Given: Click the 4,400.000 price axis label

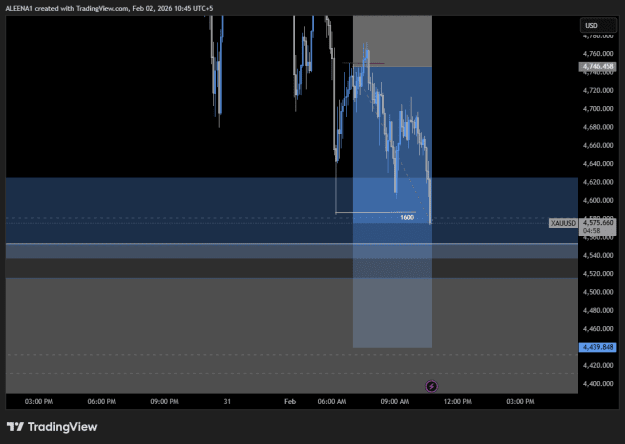Looking at the screenshot, I should point(598,383).
